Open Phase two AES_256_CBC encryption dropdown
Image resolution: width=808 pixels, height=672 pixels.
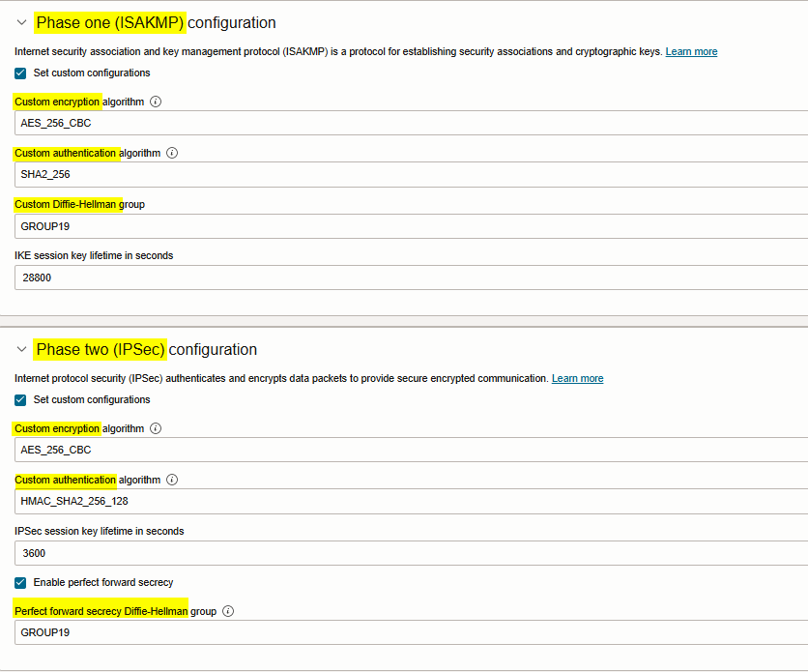[x=411, y=450]
